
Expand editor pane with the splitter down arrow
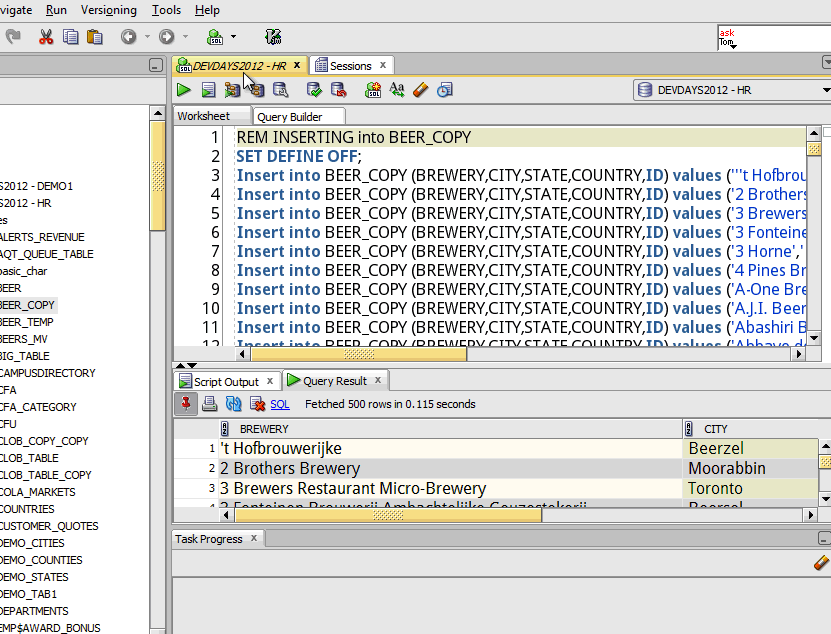tap(192, 365)
